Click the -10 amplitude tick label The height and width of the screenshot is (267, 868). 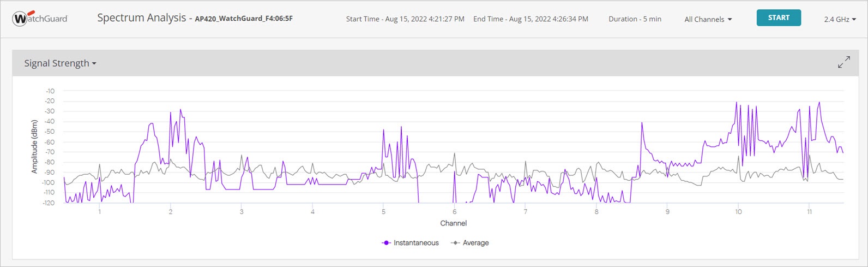pyautogui.click(x=49, y=91)
